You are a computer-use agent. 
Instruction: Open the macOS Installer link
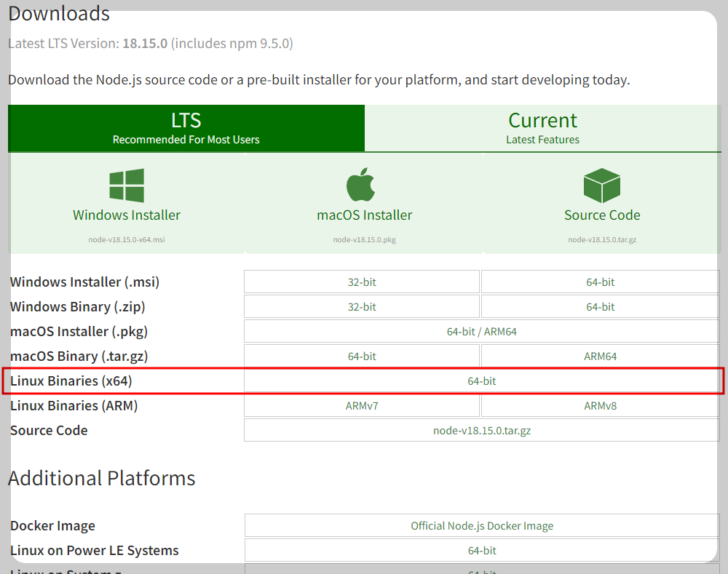click(x=365, y=215)
